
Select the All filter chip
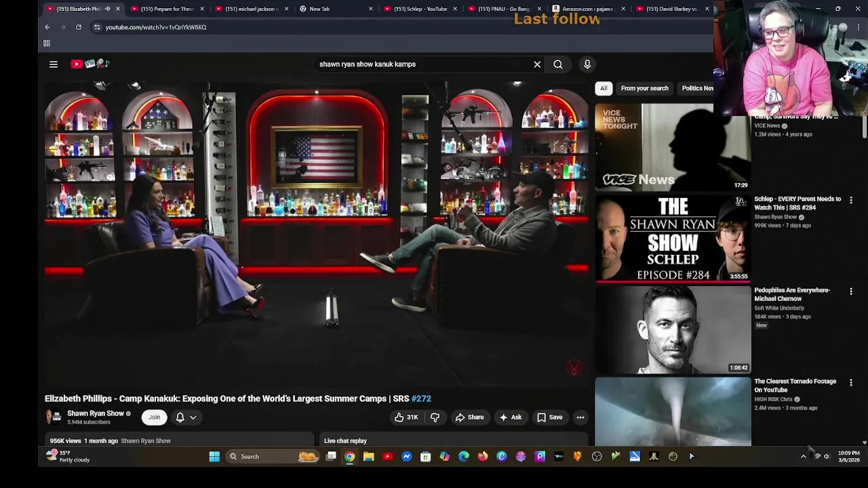pyautogui.click(x=604, y=88)
